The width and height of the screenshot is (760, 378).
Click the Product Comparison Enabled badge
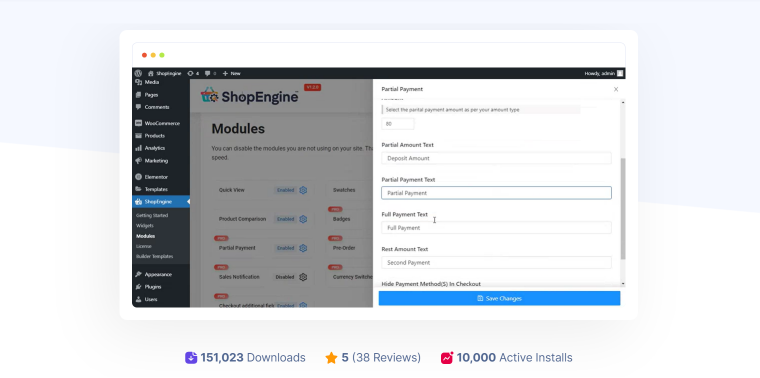(285, 219)
